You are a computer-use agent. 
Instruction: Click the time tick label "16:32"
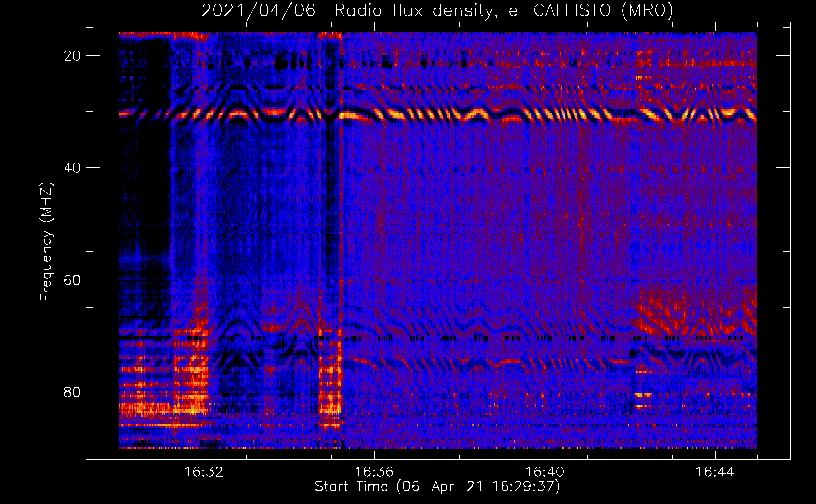click(204, 472)
